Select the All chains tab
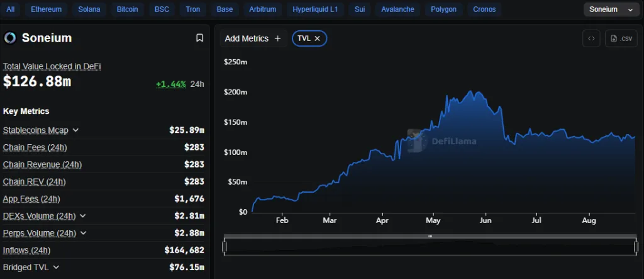The image size is (644, 279). tap(11, 9)
